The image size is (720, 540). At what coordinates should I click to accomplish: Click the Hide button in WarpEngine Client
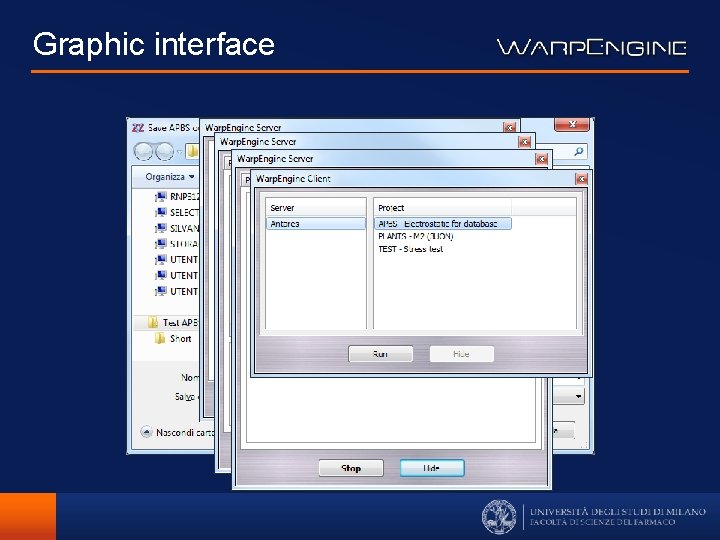[461, 354]
